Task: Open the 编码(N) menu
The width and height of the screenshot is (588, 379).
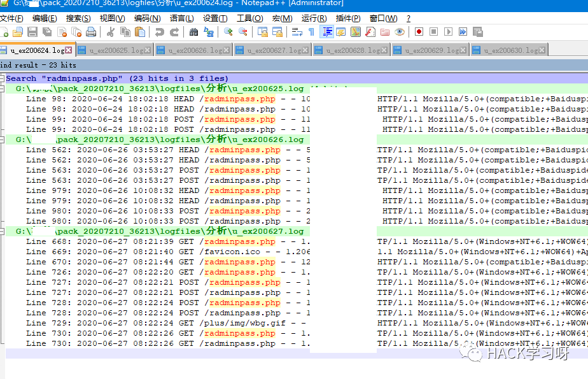Action: click(148, 18)
